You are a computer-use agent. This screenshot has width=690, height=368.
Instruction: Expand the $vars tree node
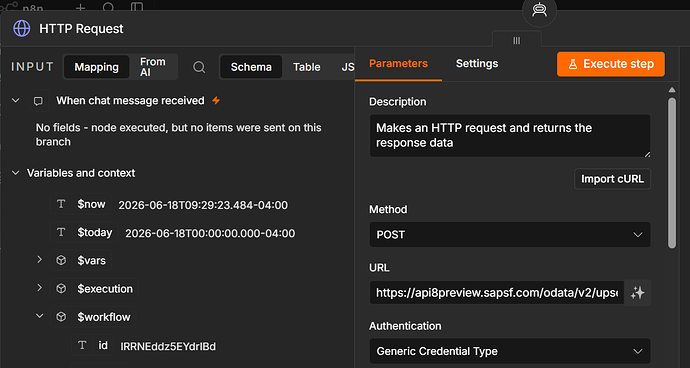39,260
